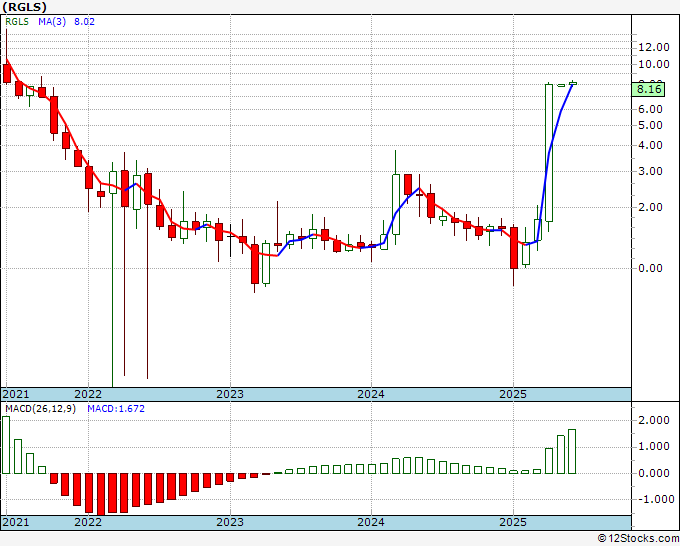Click the 12Stocks.com copyright link
This screenshot has height=546, width=680.
tap(638, 539)
